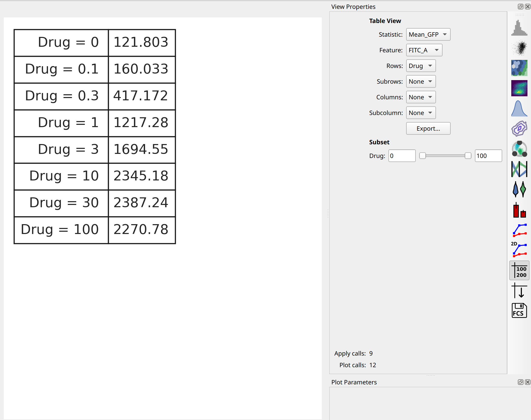Close the View Properties panel
This screenshot has width=531, height=420.
pos(527,7)
